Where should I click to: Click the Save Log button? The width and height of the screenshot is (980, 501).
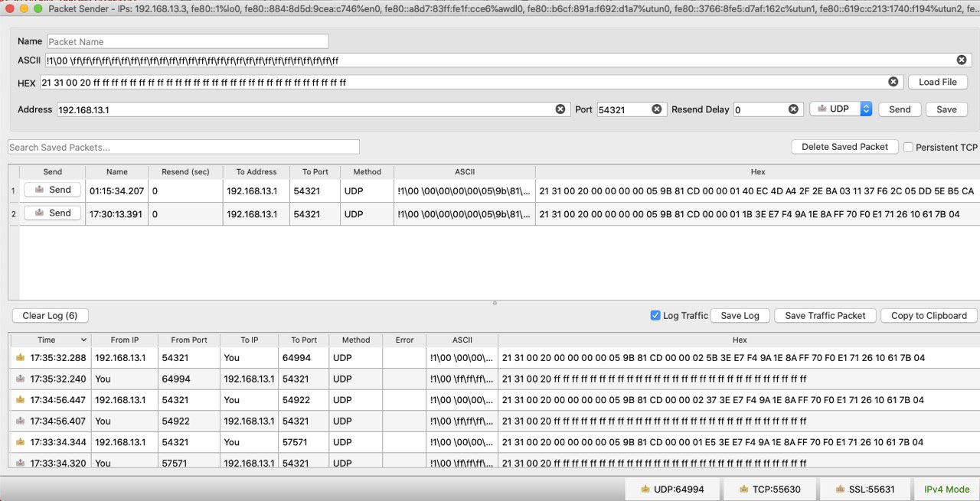(740, 315)
